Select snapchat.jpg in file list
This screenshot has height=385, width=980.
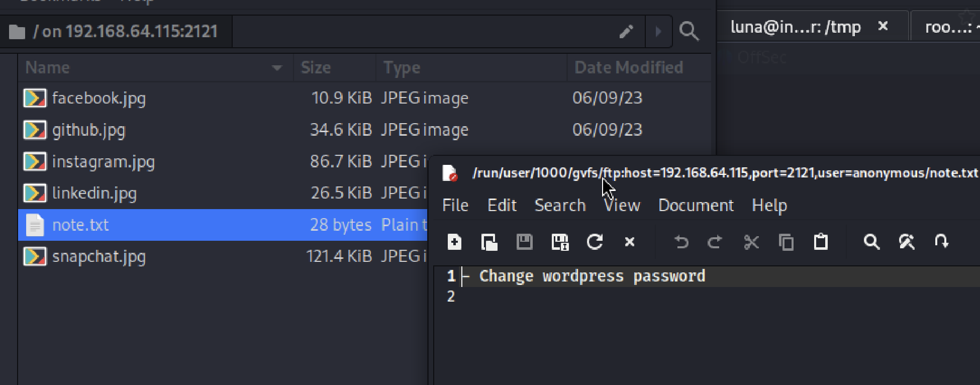pyautogui.click(x=99, y=256)
